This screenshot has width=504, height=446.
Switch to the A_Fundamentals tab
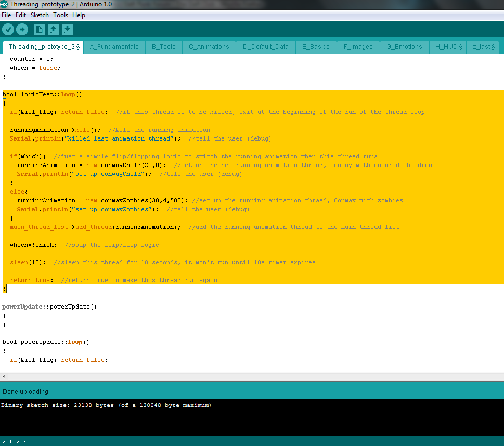114,47
